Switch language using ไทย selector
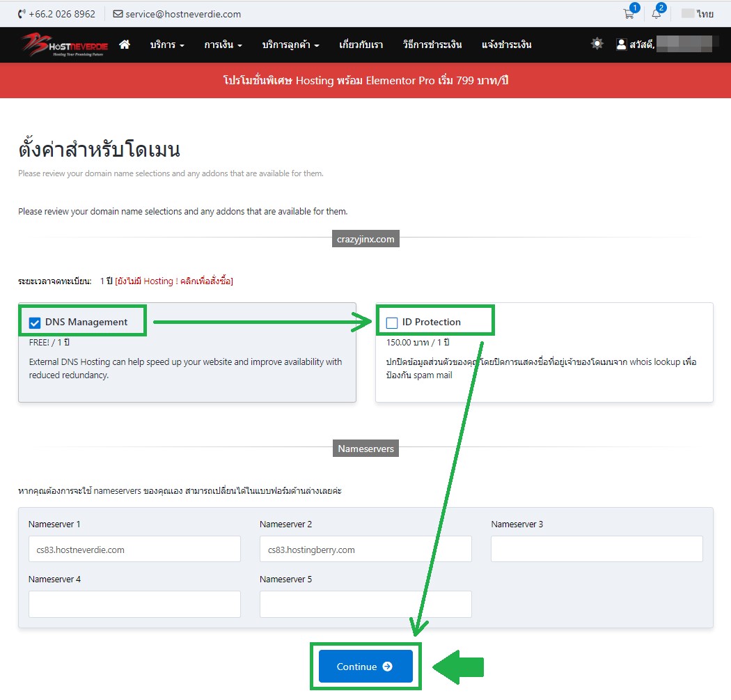This screenshot has width=731, height=700. pos(698,14)
